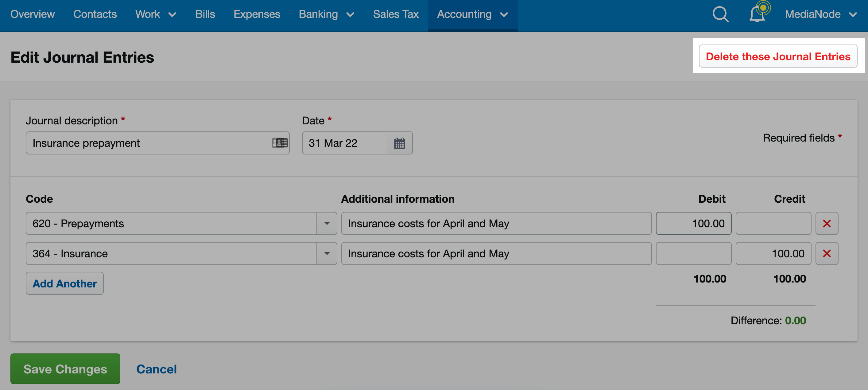Remove the 364 - Insurance line
The height and width of the screenshot is (390, 868).
[x=827, y=253]
